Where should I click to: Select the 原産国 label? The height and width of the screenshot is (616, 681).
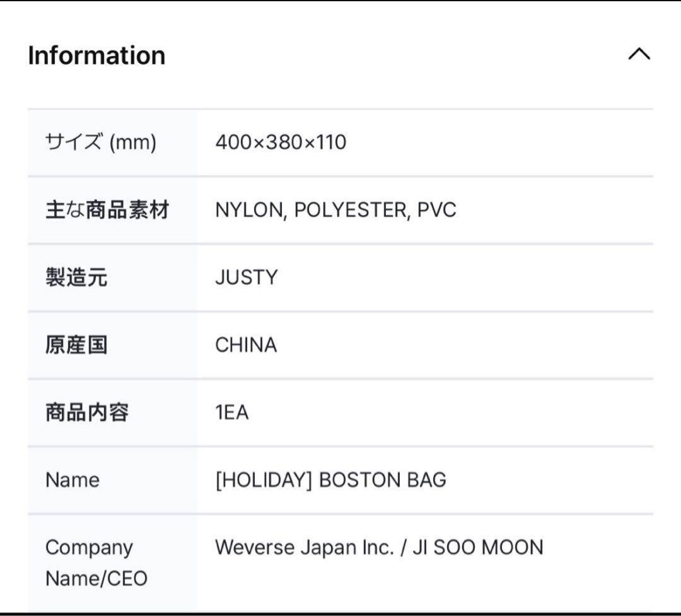click(76, 345)
